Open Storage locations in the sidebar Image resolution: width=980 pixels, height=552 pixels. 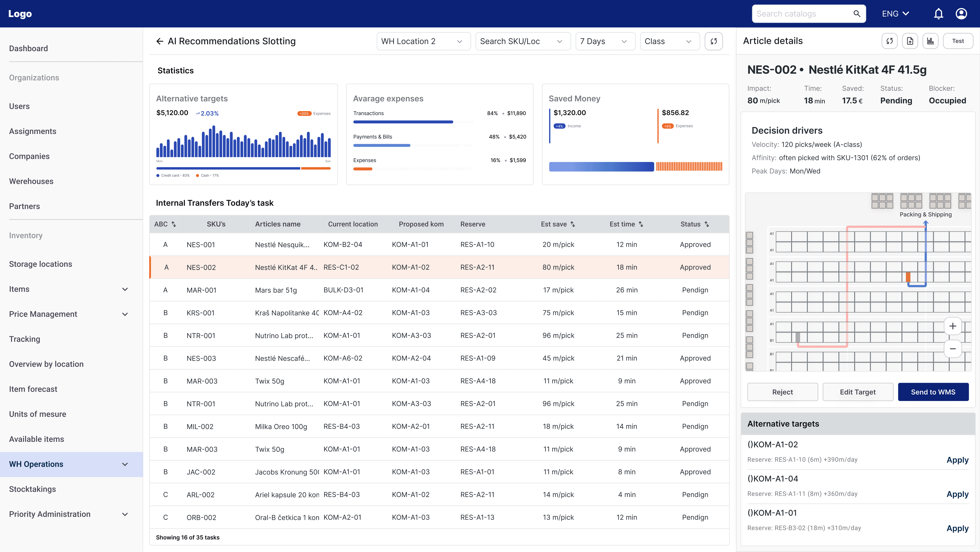[x=41, y=264]
